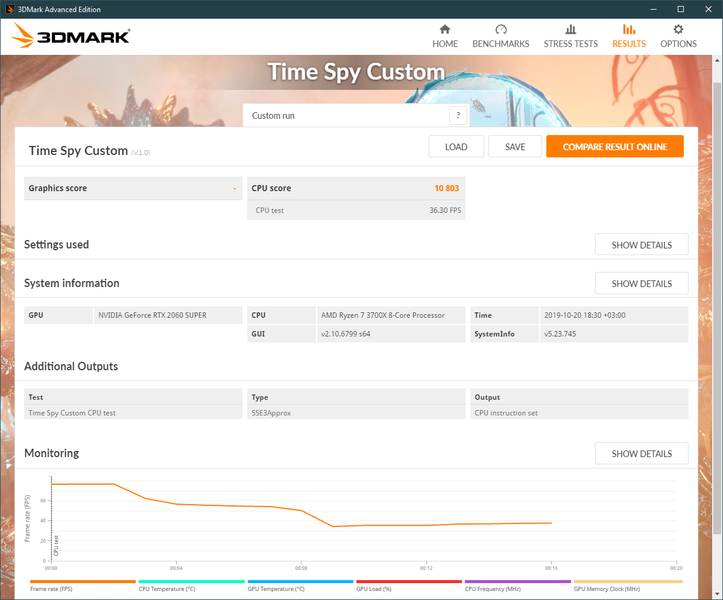Click the question mark help button
The width and height of the screenshot is (723, 600).
pyautogui.click(x=458, y=115)
